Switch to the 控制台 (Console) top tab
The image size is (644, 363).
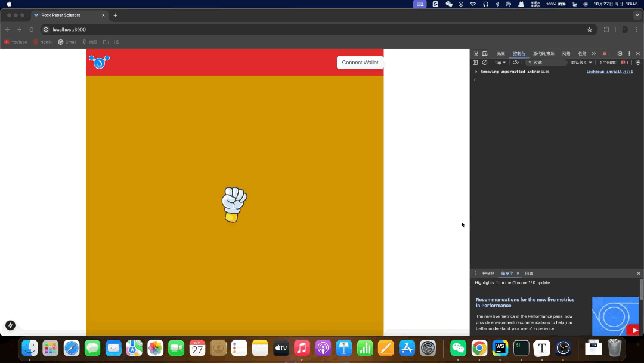pos(519,54)
